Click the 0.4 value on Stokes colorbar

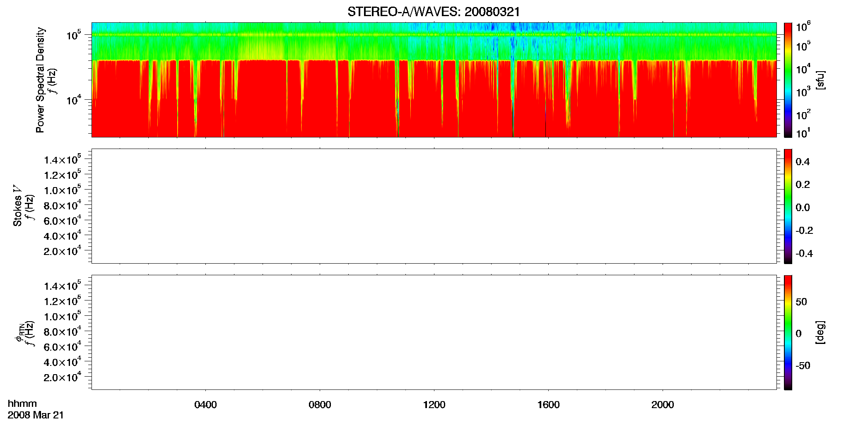tap(803, 162)
